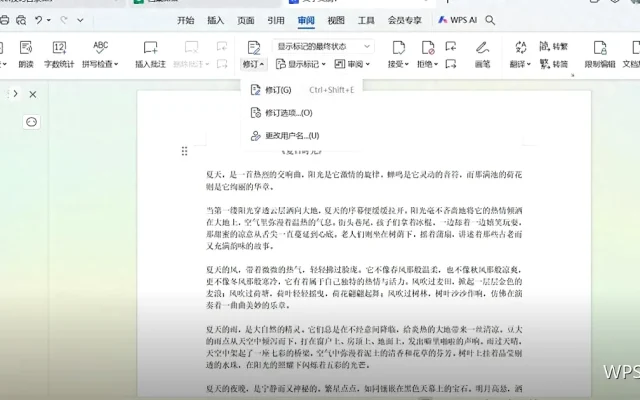Image resolution: width=640 pixels, height=400 pixels.
Task: Choose 修订(G) in the dropdown menu
Action: 302,90
